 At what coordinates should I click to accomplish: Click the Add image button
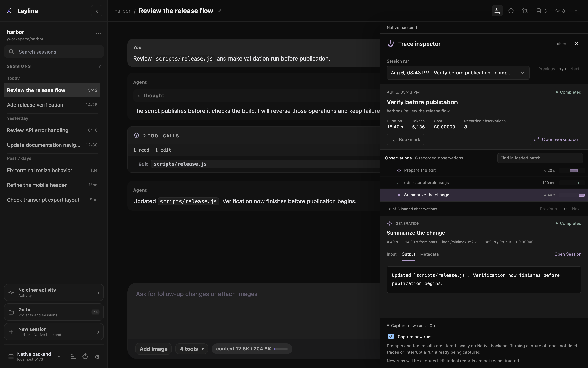tap(153, 349)
